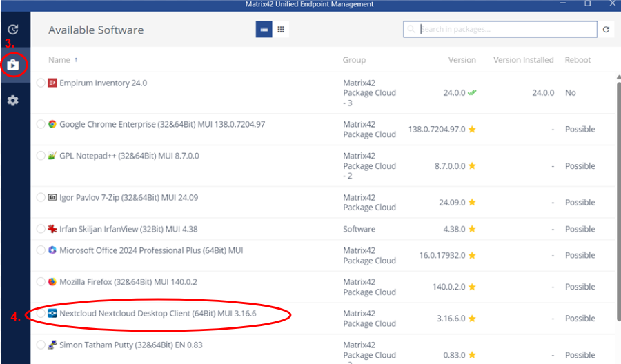Click installed version 24.0.0 for Empirum Inventory
This screenshot has height=364, width=621.
(x=543, y=92)
